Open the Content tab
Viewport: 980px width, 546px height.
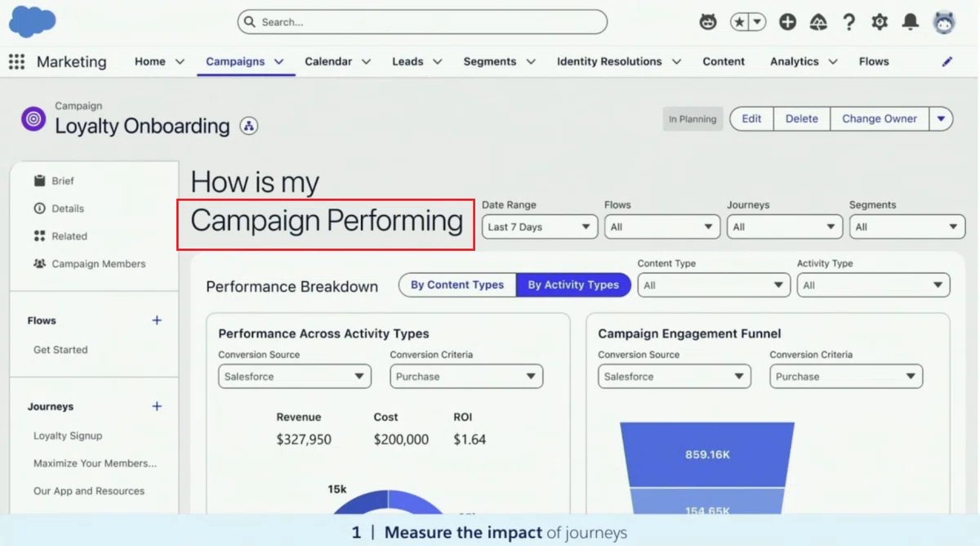tap(724, 61)
